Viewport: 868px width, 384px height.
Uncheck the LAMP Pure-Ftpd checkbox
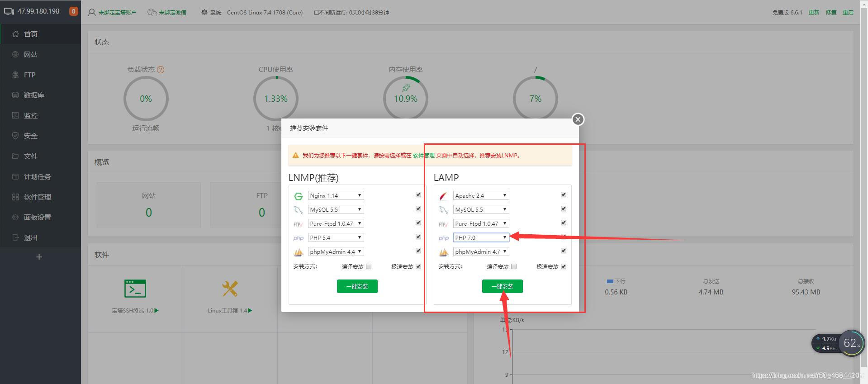pyautogui.click(x=564, y=223)
